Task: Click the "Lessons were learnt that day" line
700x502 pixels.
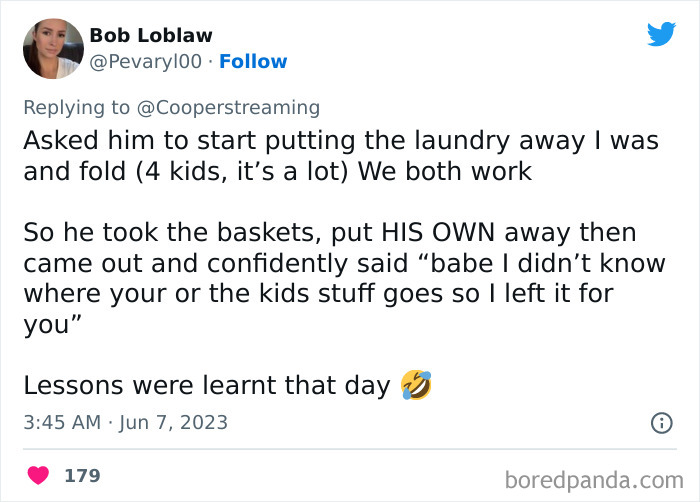Action: click(207, 386)
